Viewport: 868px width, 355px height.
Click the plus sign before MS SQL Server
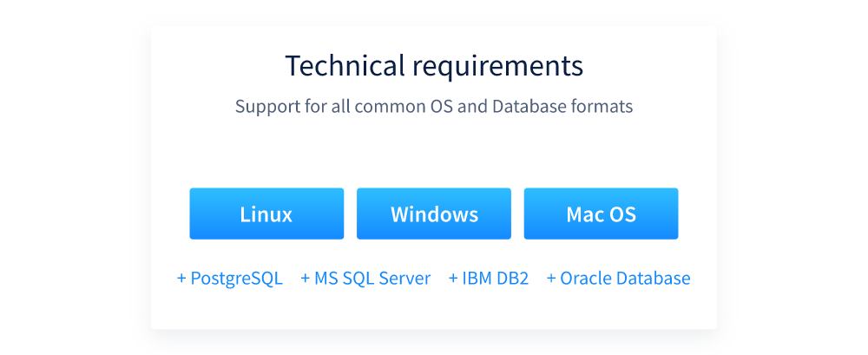[x=306, y=279]
